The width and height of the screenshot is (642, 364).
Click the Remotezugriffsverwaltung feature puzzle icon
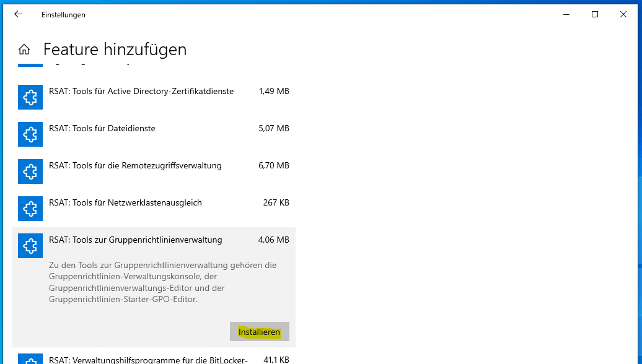[30, 171]
